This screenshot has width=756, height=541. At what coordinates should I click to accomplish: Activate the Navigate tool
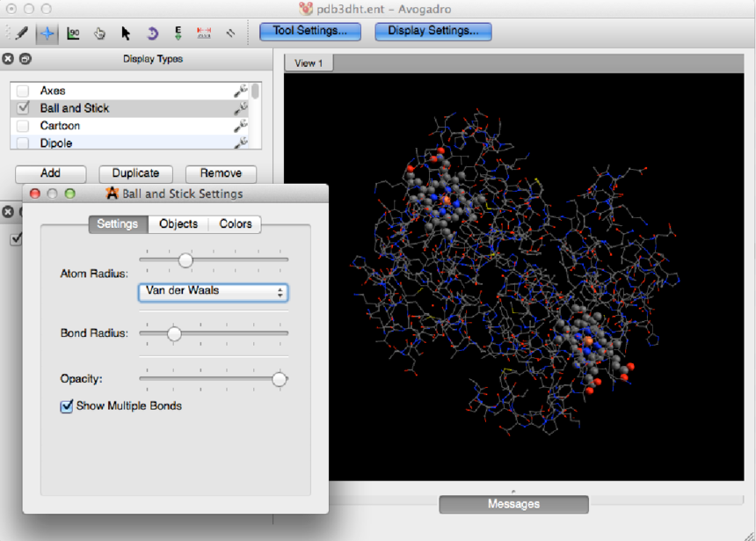coord(47,33)
